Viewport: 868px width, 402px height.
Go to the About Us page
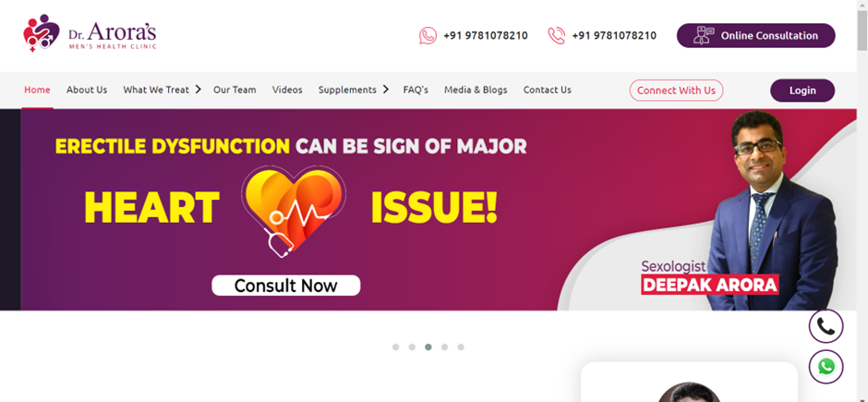tap(87, 90)
